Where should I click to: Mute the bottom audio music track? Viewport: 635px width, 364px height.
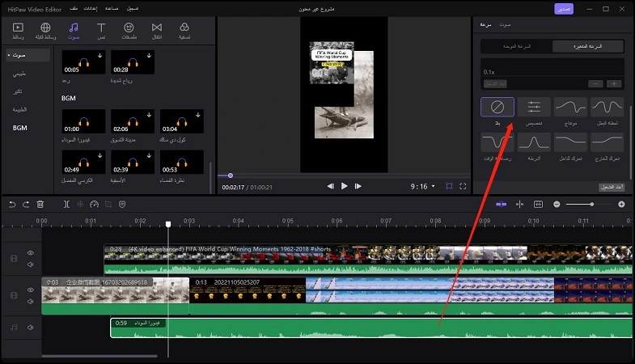31,327
